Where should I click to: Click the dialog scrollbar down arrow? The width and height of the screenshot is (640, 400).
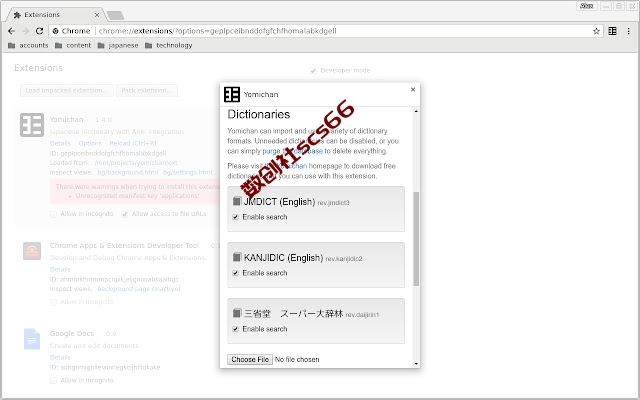(416, 364)
